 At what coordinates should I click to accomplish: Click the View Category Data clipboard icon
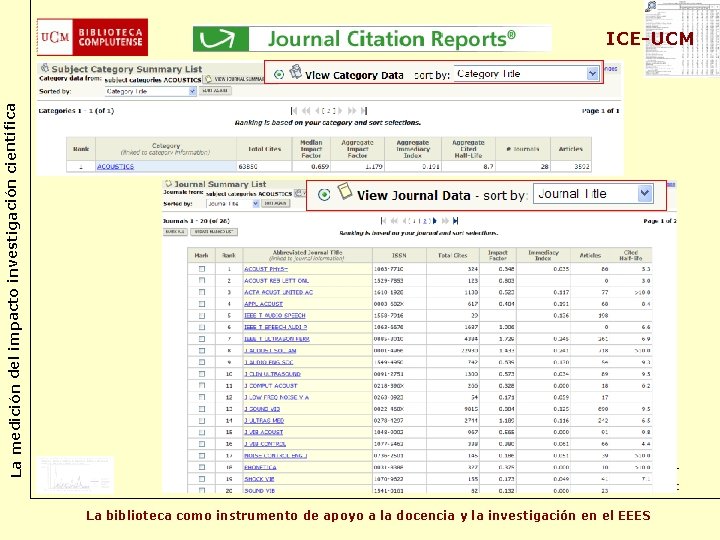296,72
